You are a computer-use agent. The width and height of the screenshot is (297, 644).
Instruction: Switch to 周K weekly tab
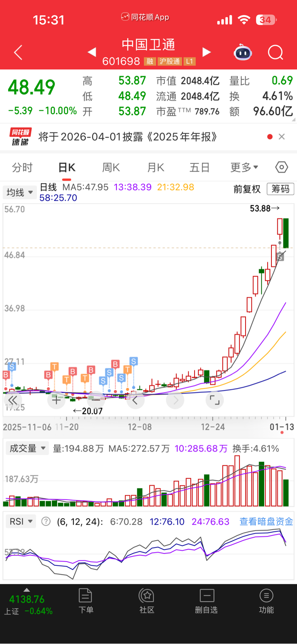click(x=111, y=167)
